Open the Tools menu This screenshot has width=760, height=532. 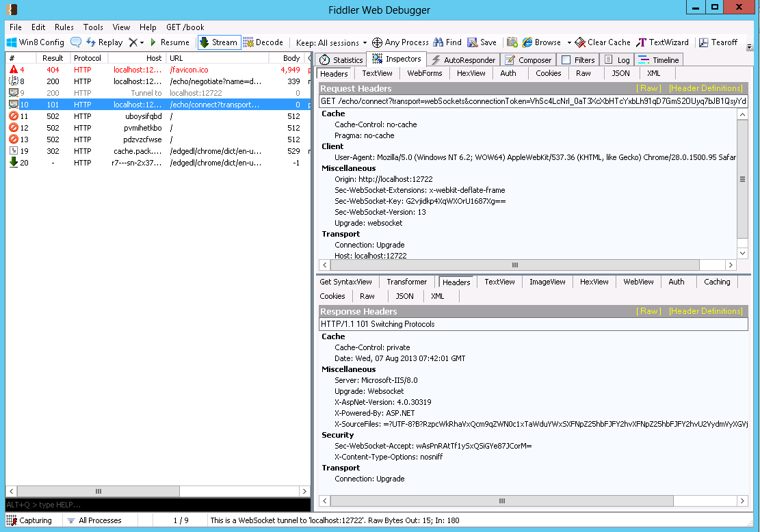pos(93,27)
